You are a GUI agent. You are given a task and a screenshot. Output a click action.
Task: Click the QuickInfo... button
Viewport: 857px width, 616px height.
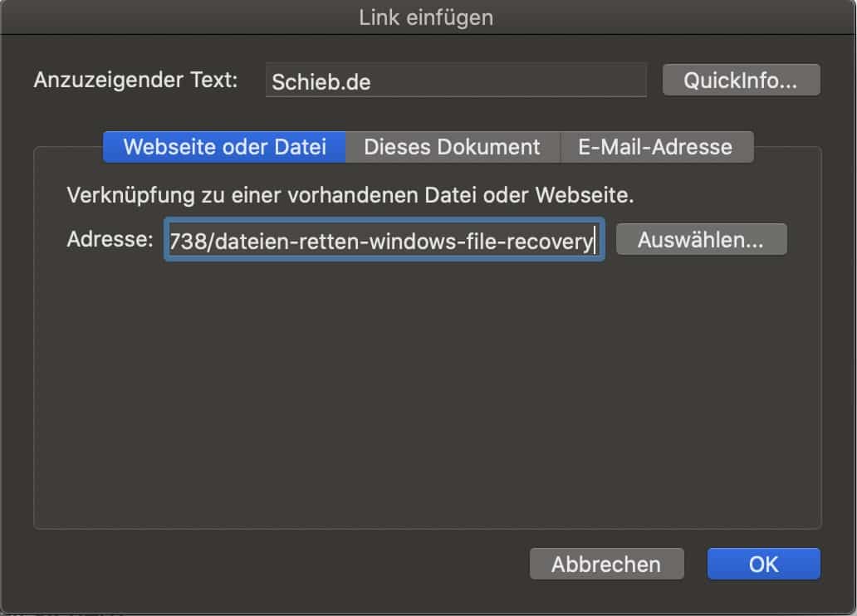(741, 81)
